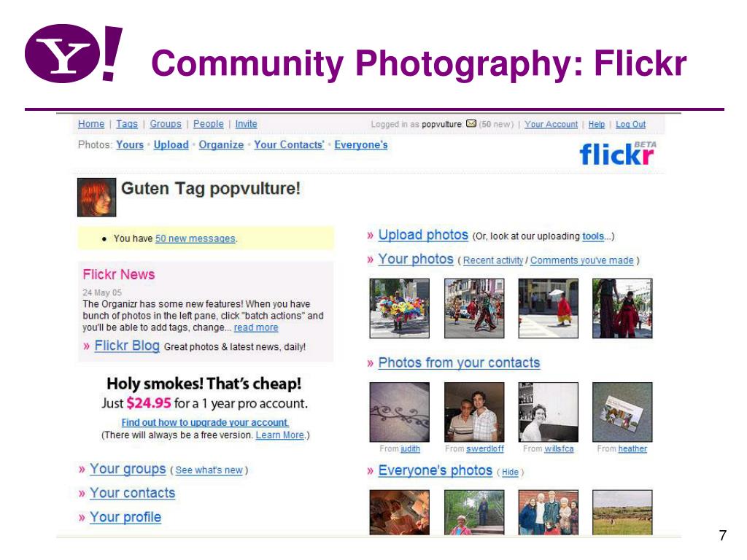Go to the Groups page
The height and width of the screenshot is (560, 747).
coord(166,124)
